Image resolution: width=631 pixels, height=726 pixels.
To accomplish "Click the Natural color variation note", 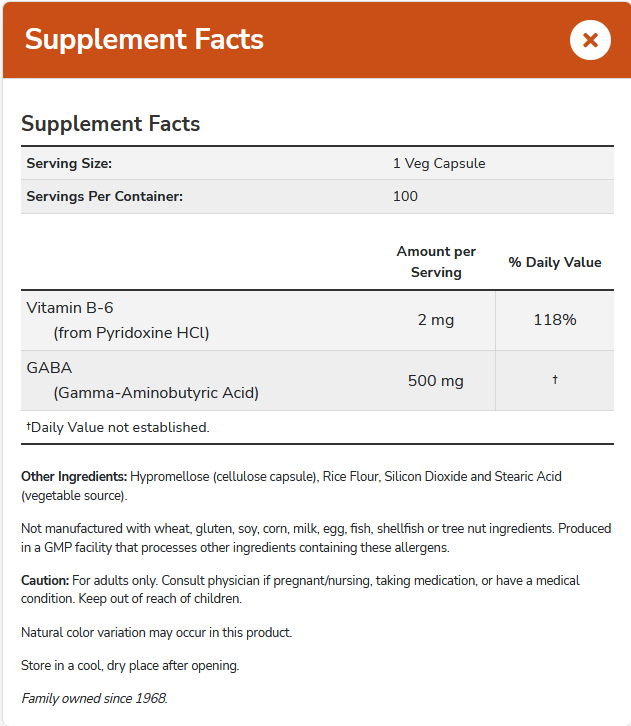I will click(156, 633).
